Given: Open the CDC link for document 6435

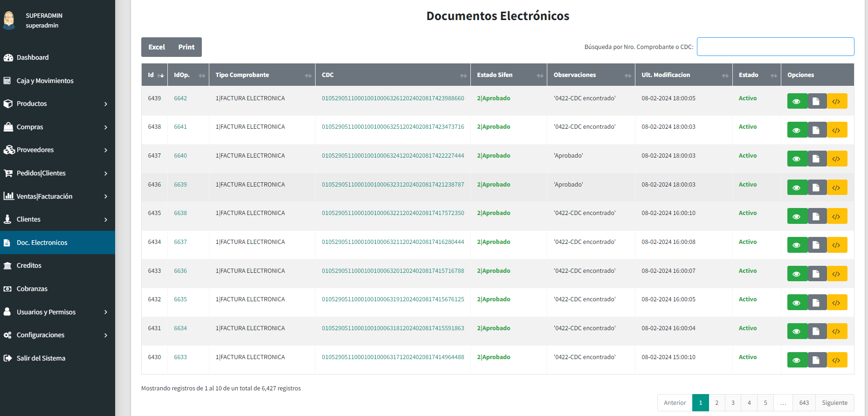Looking at the screenshot, I should tap(393, 213).
